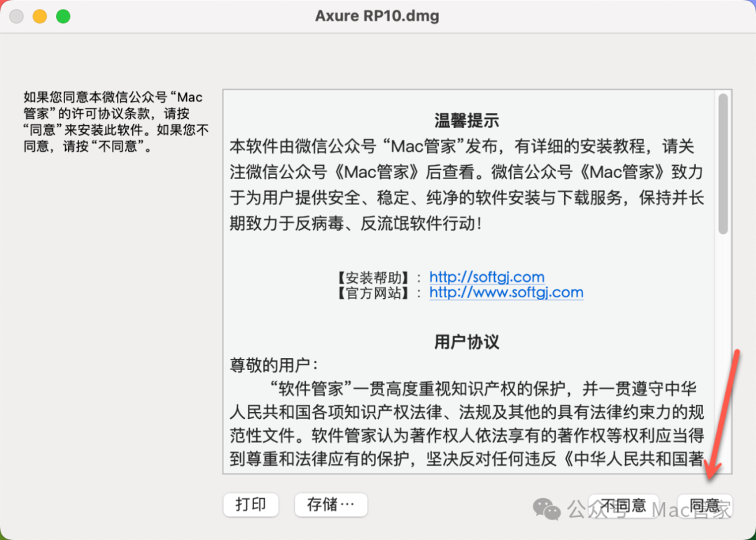Click the 同意 (Agree) button

(x=704, y=505)
